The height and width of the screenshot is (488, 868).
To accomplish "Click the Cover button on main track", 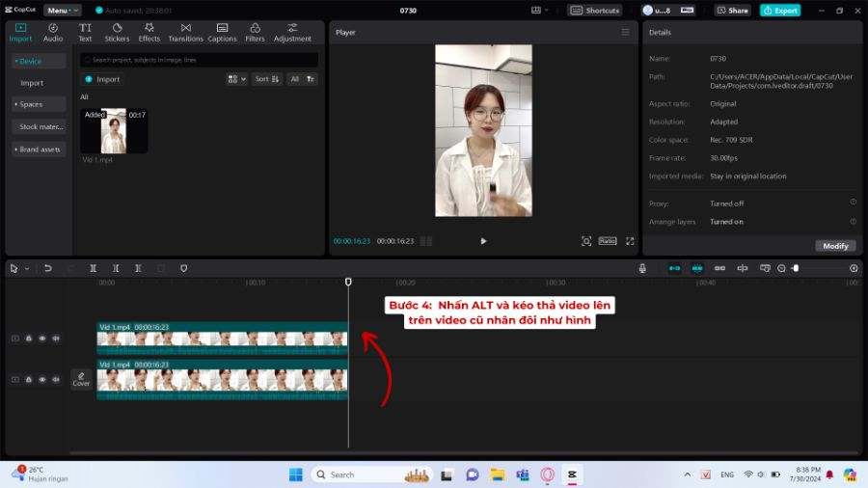I will click(81, 379).
